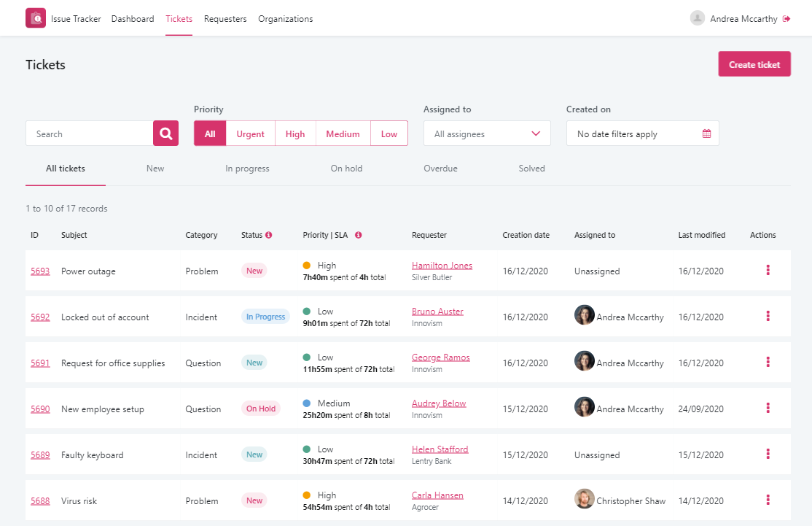Image resolution: width=812 pixels, height=526 pixels.
Task: Enable the Low priority filter
Action: pos(389,134)
